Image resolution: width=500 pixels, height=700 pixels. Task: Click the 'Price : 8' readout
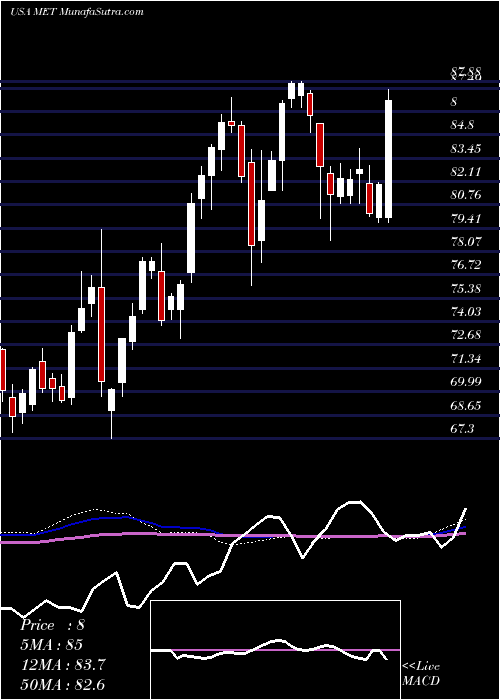(52, 625)
